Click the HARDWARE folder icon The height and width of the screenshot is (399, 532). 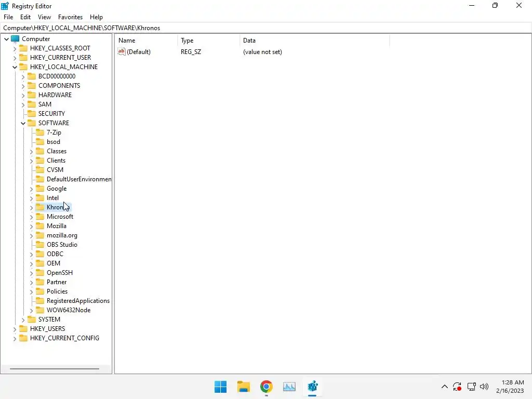point(32,95)
